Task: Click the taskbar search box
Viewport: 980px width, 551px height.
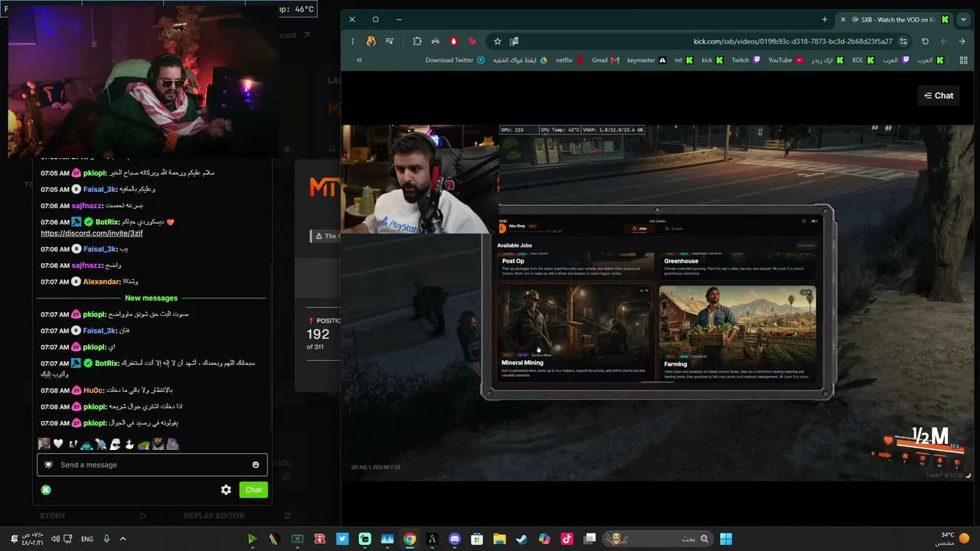Action: click(658, 539)
